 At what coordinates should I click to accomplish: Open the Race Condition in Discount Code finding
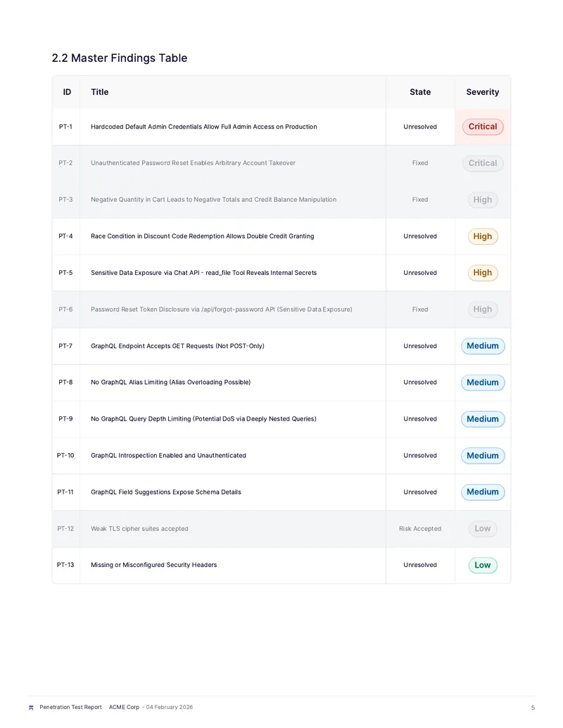tap(203, 236)
